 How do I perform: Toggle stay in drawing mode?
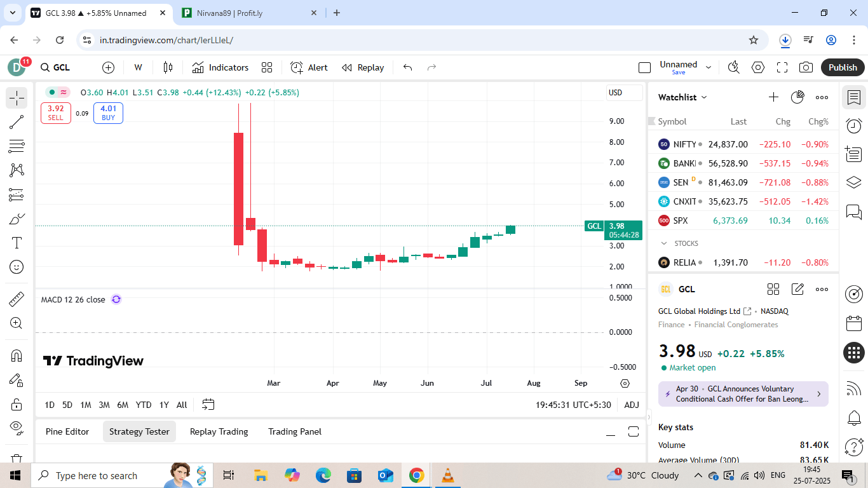pos(17,380)
